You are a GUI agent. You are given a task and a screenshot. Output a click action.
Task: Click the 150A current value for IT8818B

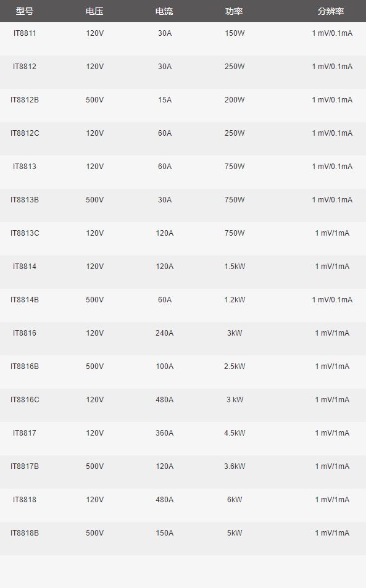point(165,533)
